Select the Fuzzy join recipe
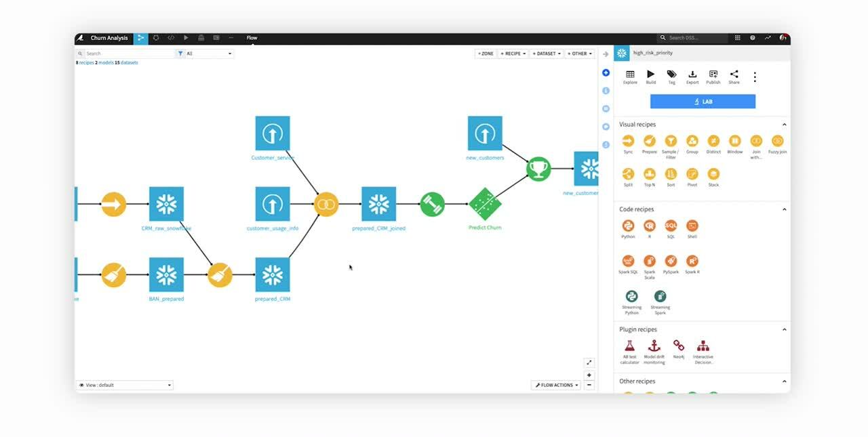This screenshot has height=437, width=868. tap(778, 141)
